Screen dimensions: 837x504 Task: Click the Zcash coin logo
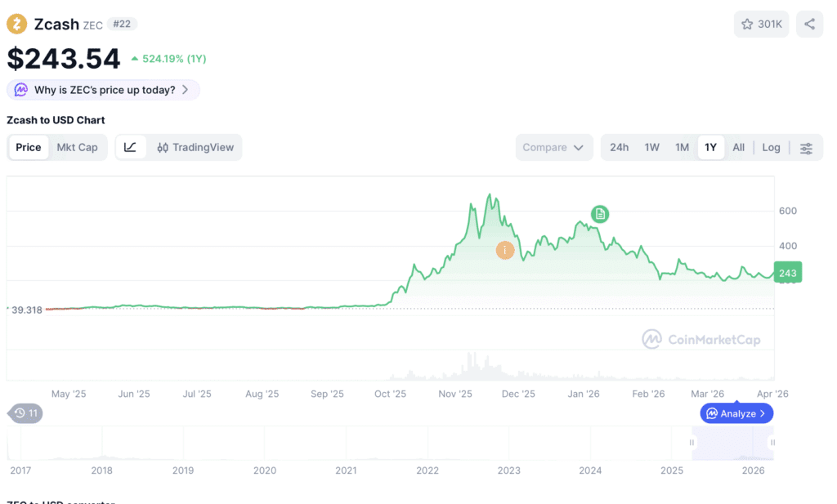[x=16, y=24]
